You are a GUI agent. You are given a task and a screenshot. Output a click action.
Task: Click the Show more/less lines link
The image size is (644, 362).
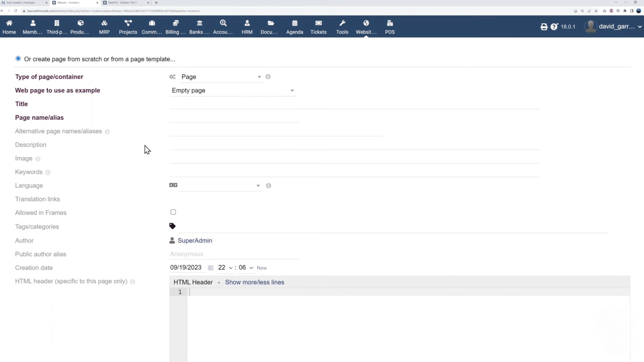pos(254,282)
